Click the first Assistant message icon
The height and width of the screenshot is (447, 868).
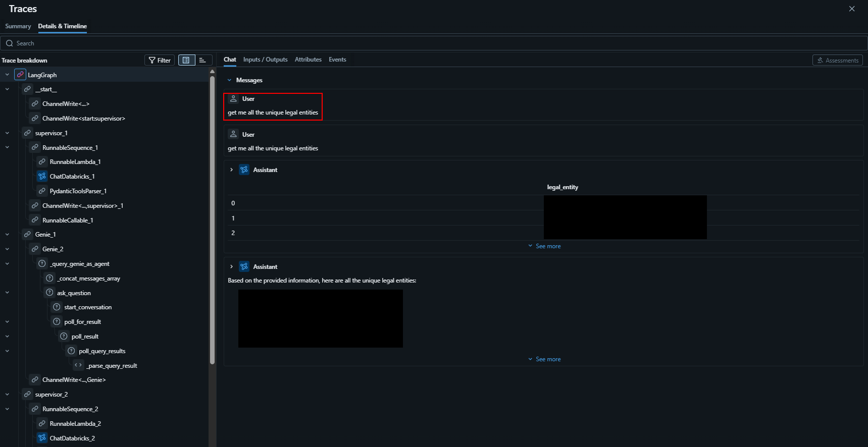point(244,170)
